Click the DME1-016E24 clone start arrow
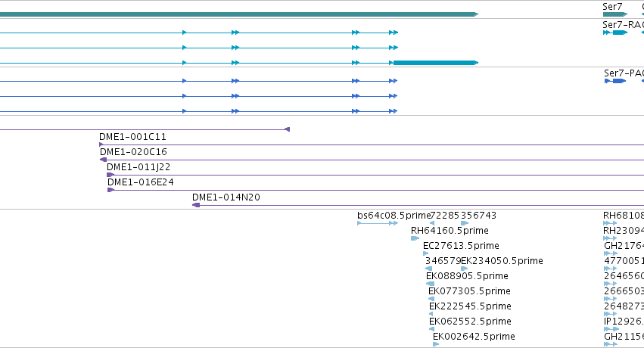The image size is (644, 348). pos(110,190)
